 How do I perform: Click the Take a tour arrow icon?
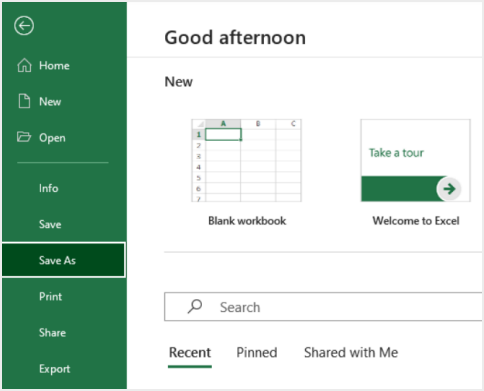coord(449,189)
